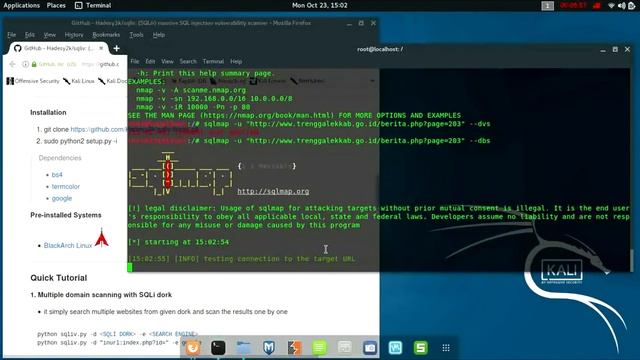This screenshot has width=640, height=360.
Task: Follow the termcolor dependency link
Action: pyautogui.click(x=66, y=187)
